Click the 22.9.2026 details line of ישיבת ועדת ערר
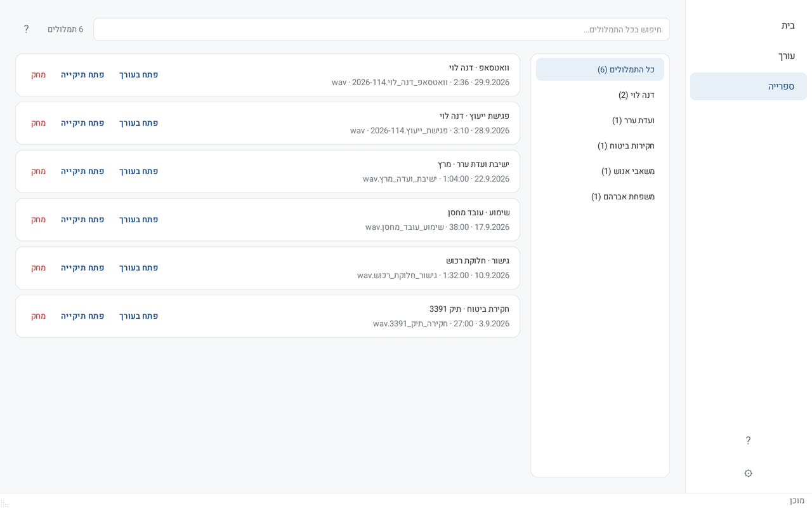This screenshot has height=508, width=812. pos(436,179)
